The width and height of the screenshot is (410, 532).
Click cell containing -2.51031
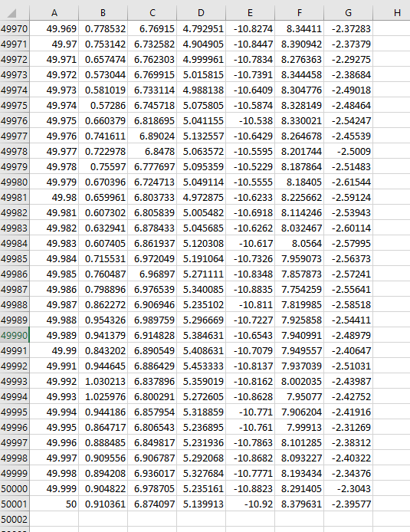tap(348, 366)
